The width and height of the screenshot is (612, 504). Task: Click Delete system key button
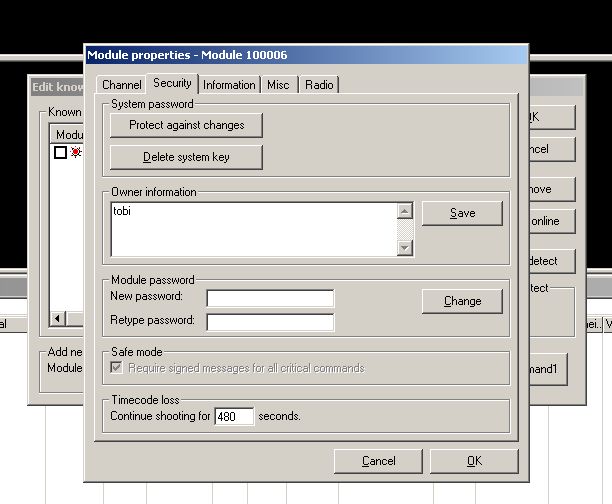(186, 157)
